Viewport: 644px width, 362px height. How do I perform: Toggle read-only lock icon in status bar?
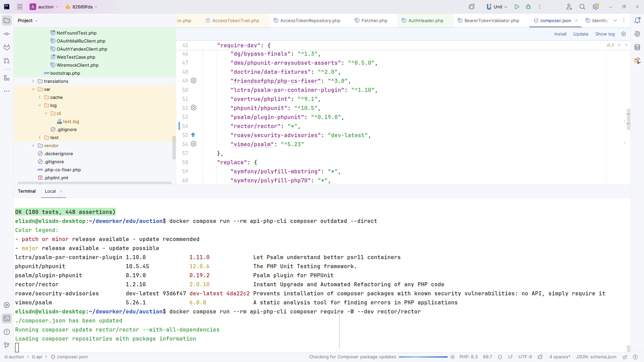click(625, 357)
